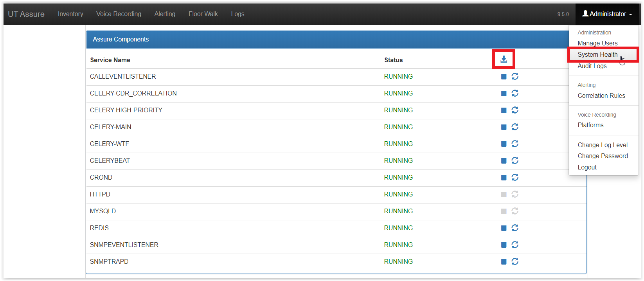Stop the REDIS service
Viewport: 644px width, 281px height.
(x=504, y=228)
